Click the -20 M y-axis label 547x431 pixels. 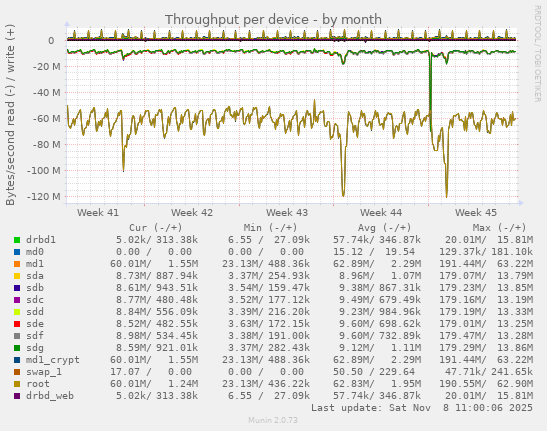coord(46,67)
